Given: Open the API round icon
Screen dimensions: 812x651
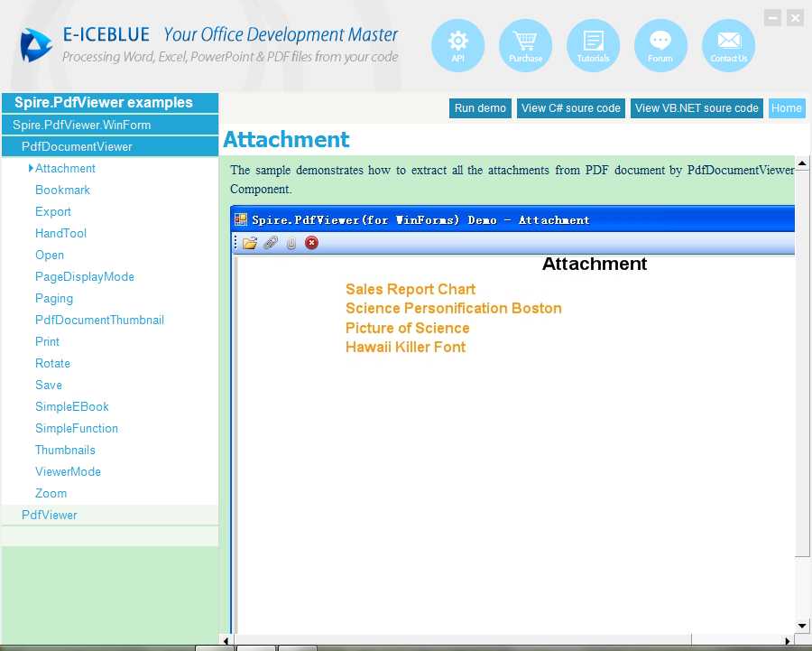Looking at the screenshot, I should [x=457, y=46].
